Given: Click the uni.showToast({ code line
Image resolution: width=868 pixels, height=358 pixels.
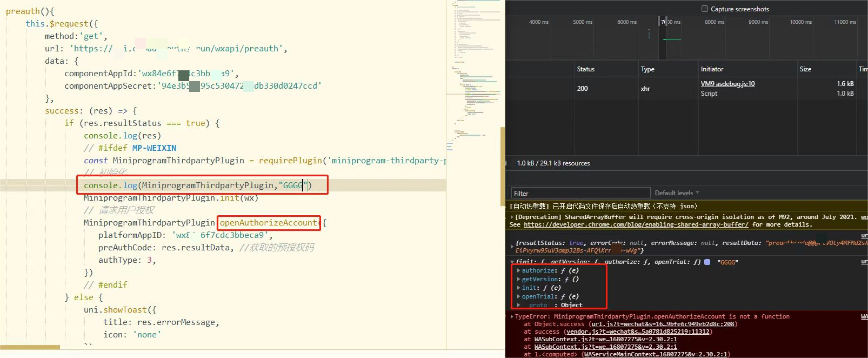Looking at the screenshot, I should click(120, 309).
